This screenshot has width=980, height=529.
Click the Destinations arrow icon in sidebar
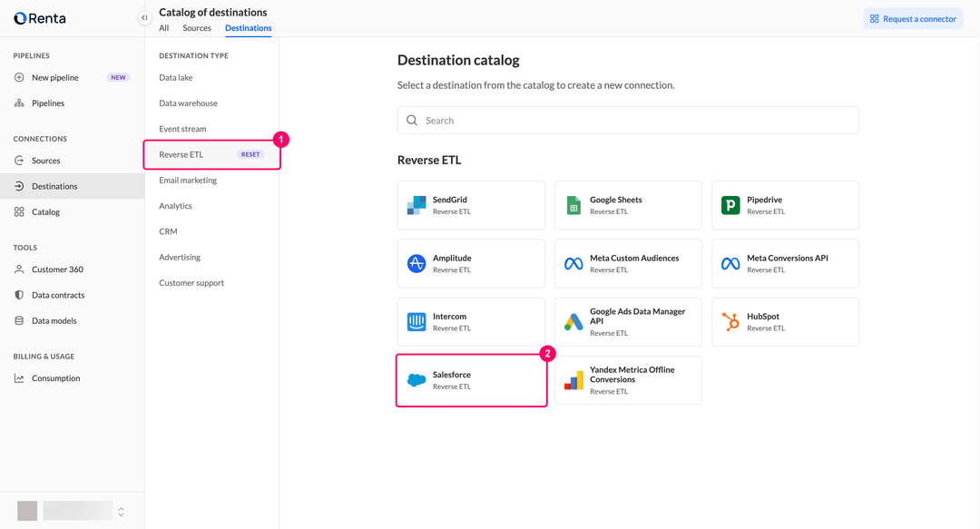pyautogui.click(x=19, y=186)
